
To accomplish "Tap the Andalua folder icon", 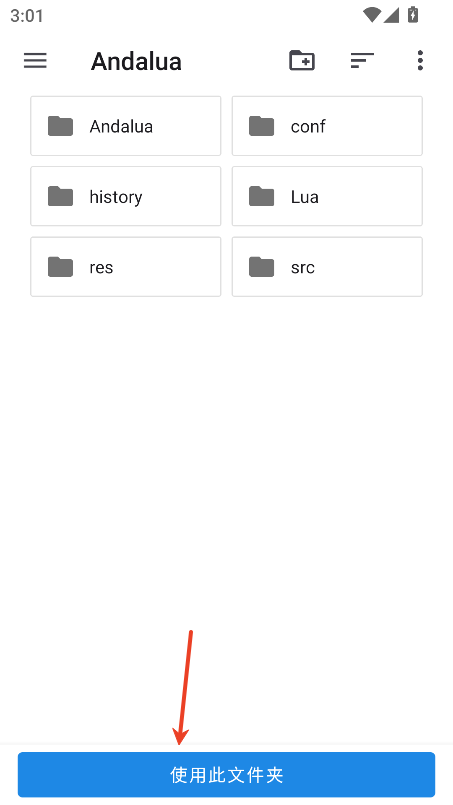I will (61, 126).
